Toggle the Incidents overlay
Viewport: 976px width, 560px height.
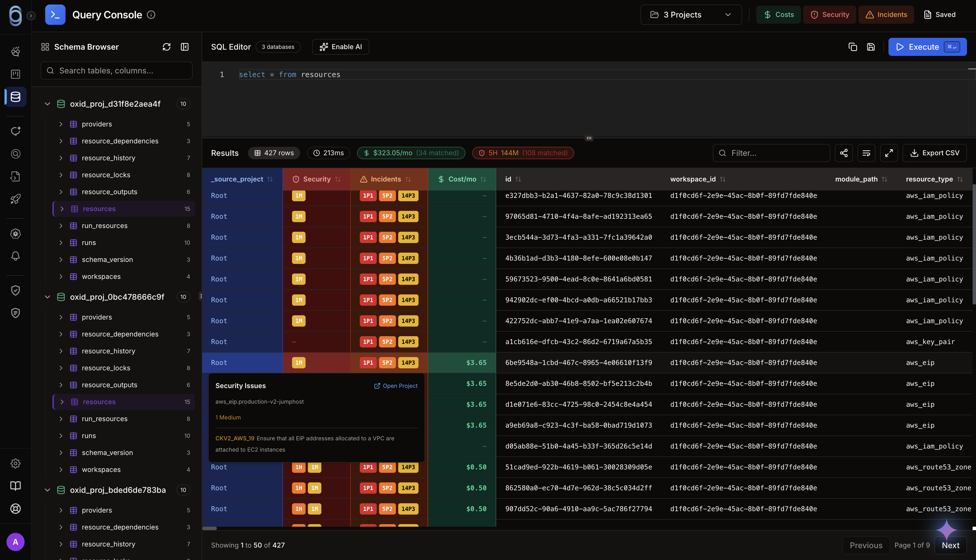[886, 15]
